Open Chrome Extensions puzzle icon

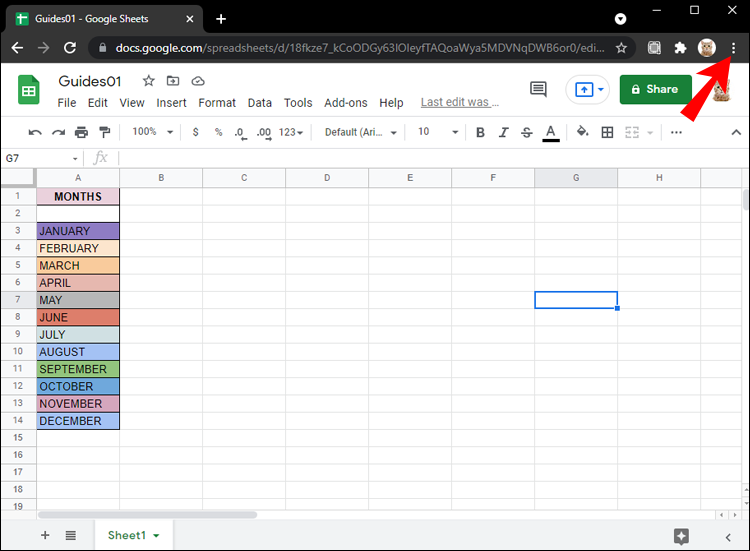[680, 48]
